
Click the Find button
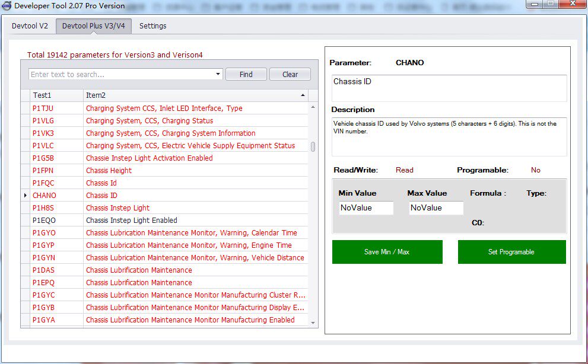click(x=246, y=74)
